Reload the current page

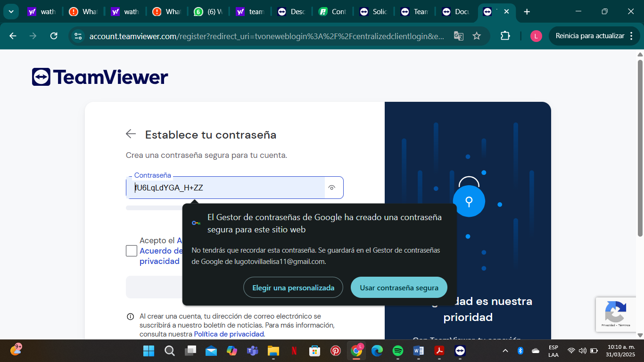click(54, 36)
